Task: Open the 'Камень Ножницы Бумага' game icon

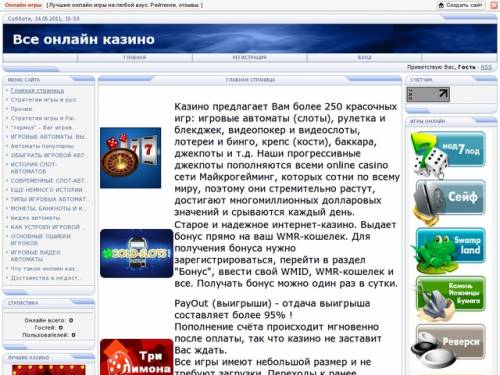Action: pos(449,298)
